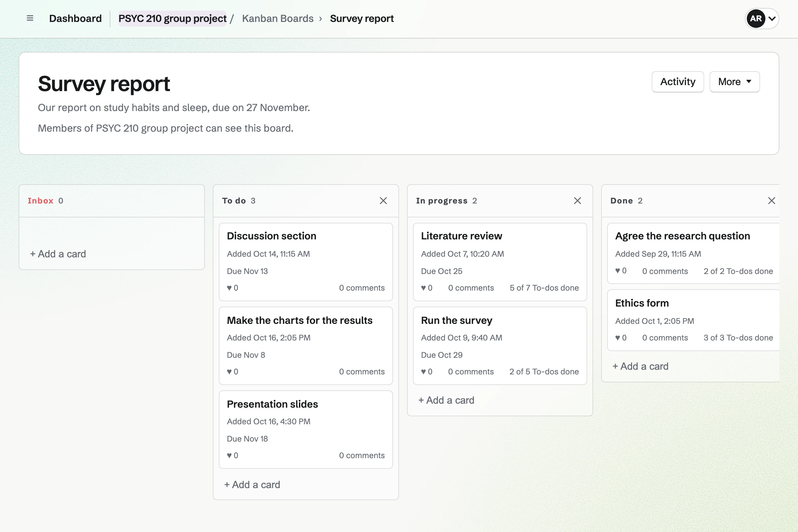Open the Activity button

point(678,82)
